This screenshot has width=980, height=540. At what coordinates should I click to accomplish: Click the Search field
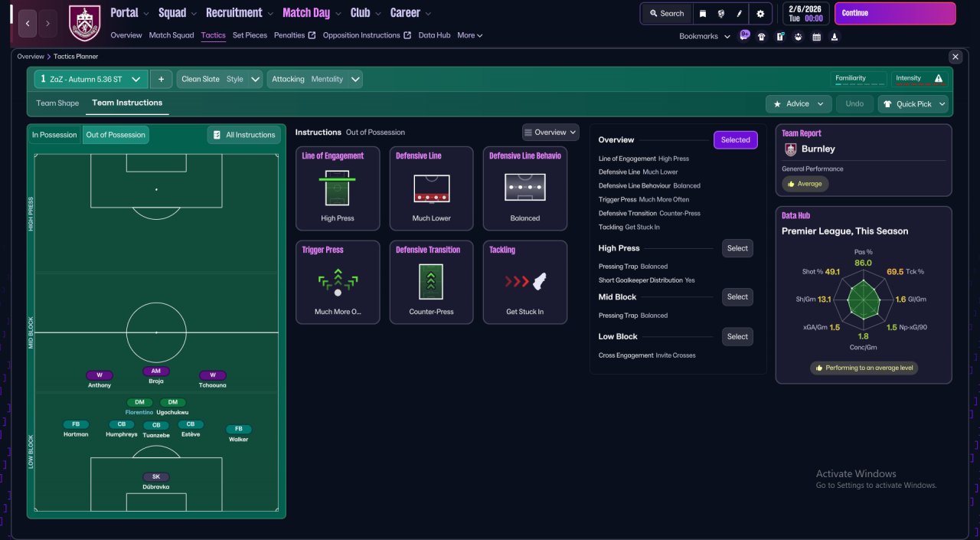pyautogui.click(x=666, y=13)
